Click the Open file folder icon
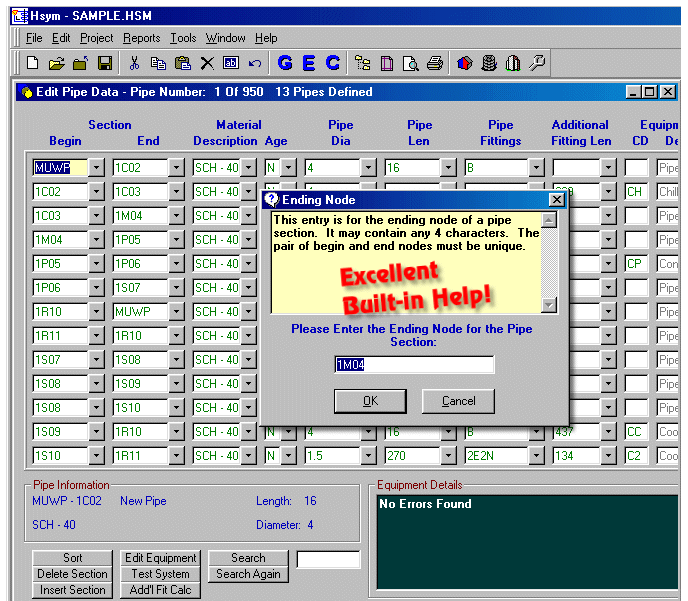The width and height of the screenshot is (688, 601). pyautogui.click(x=57, y=63)
